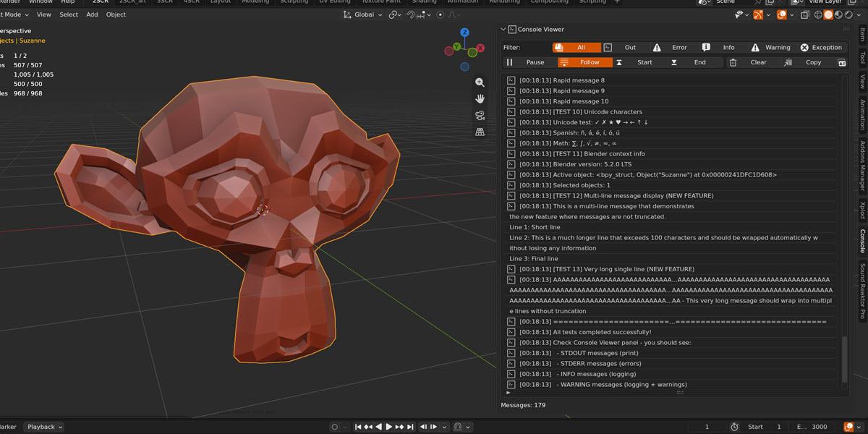
Task: Toggle the viewport overlays icon
Action: 782,14
